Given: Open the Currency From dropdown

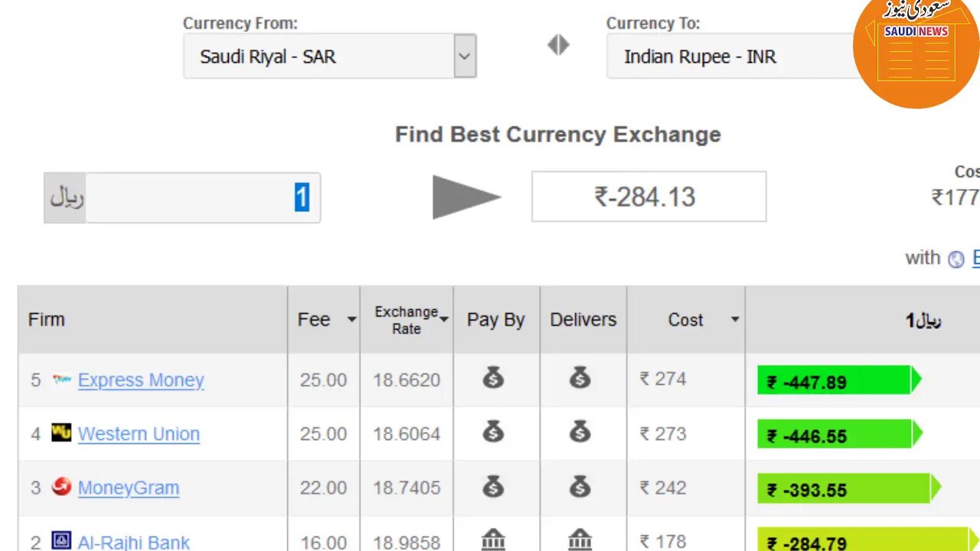Looking at the screenshot, I should pos(330,56).
